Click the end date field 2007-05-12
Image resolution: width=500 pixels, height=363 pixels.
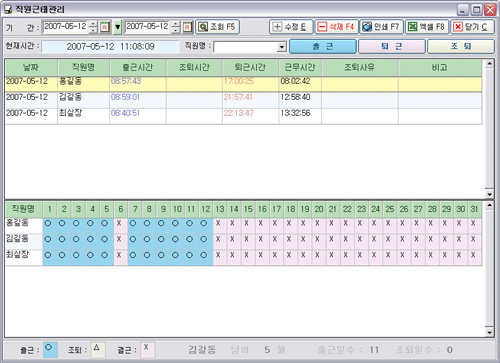point(148,27)
